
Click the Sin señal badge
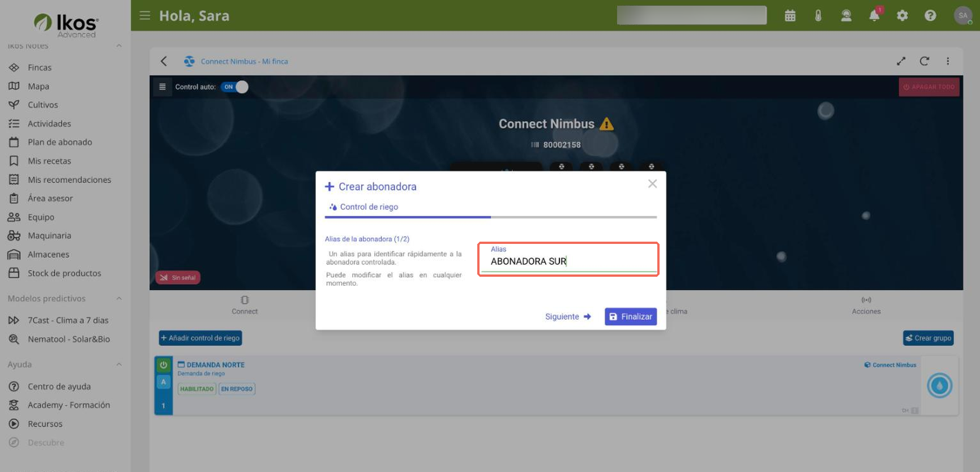(178, 277)
